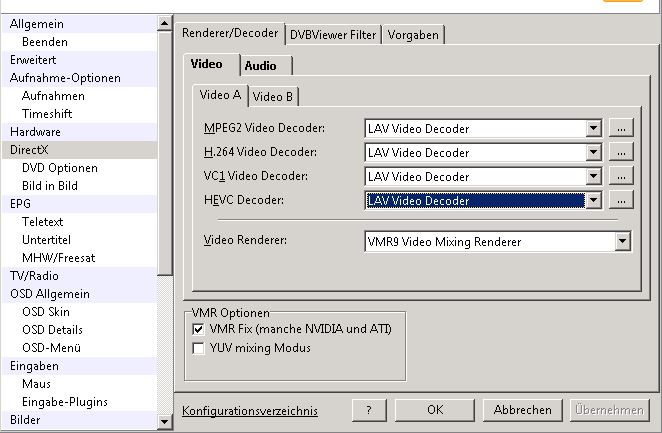Select Aufnahme-Optionen in the category list
The image size is (662, 433).
(x=65, y=78)
